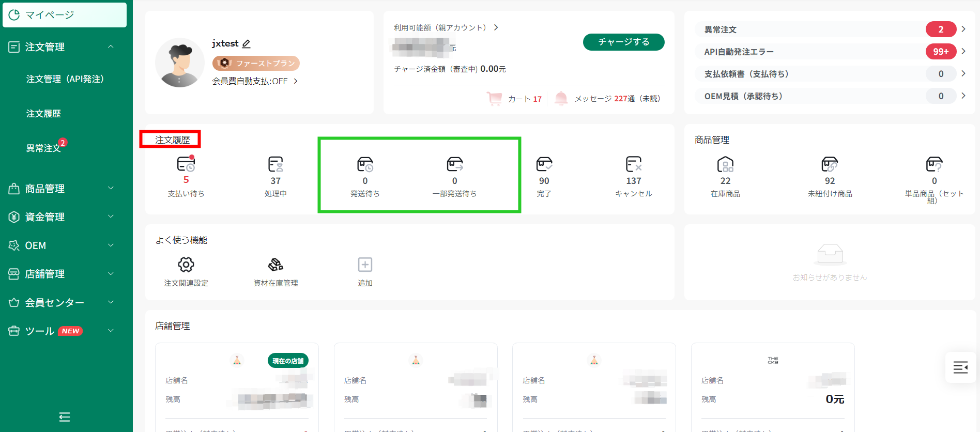Open the キャンセル orders icon
980x432 pixels.
pyautogui.click(x=633, y=164)
